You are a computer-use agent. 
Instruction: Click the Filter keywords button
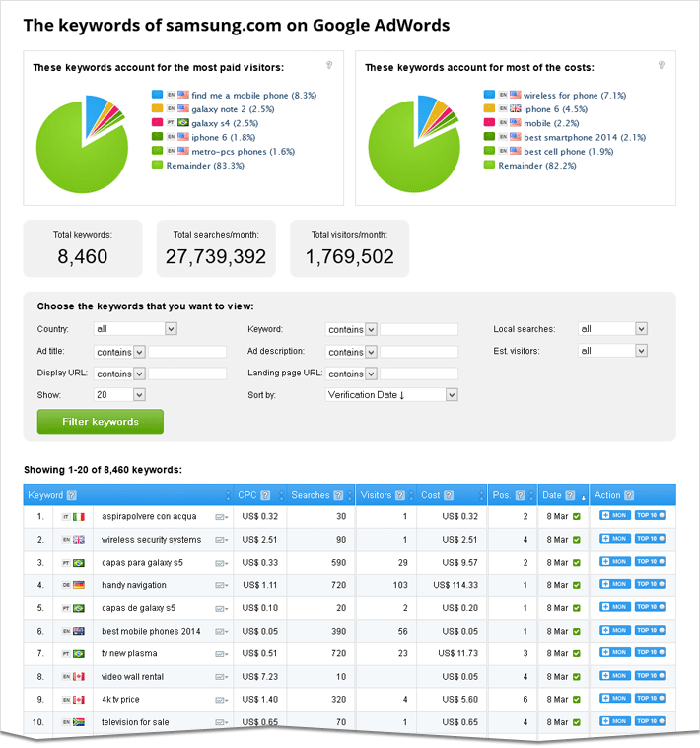tap(101, 422)
